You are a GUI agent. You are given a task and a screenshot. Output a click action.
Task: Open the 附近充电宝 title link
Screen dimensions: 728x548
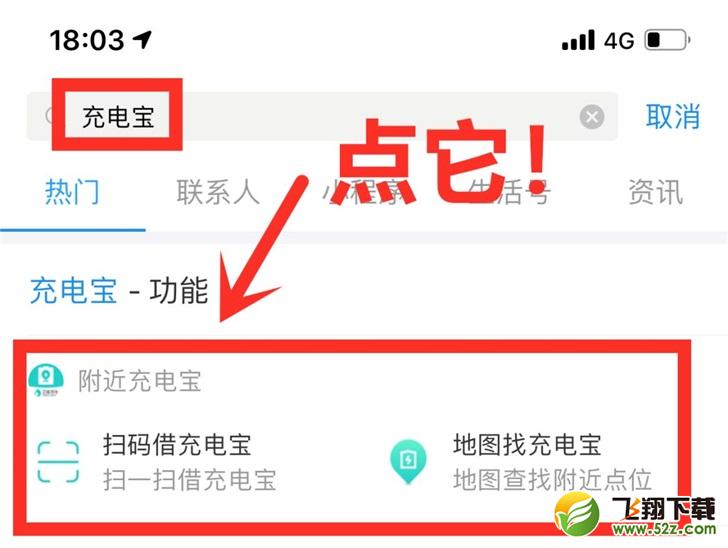139,381
